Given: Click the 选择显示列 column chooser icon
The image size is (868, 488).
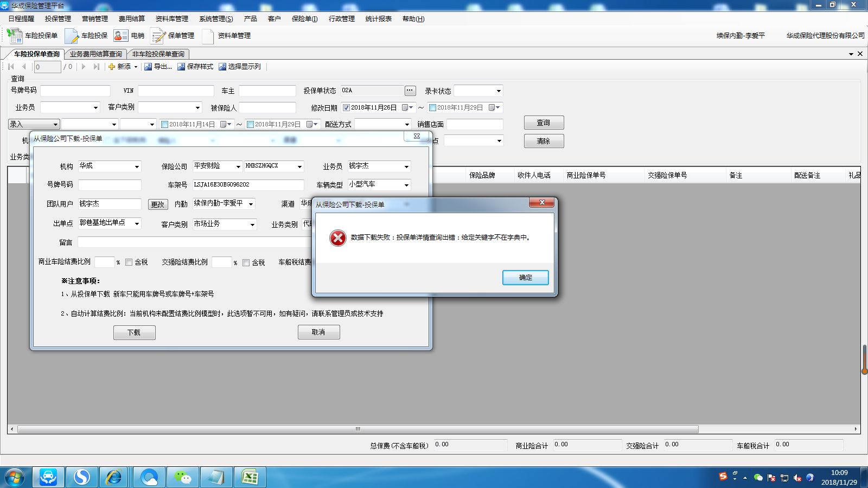Looking at the screenshot, I should point(222,67).
